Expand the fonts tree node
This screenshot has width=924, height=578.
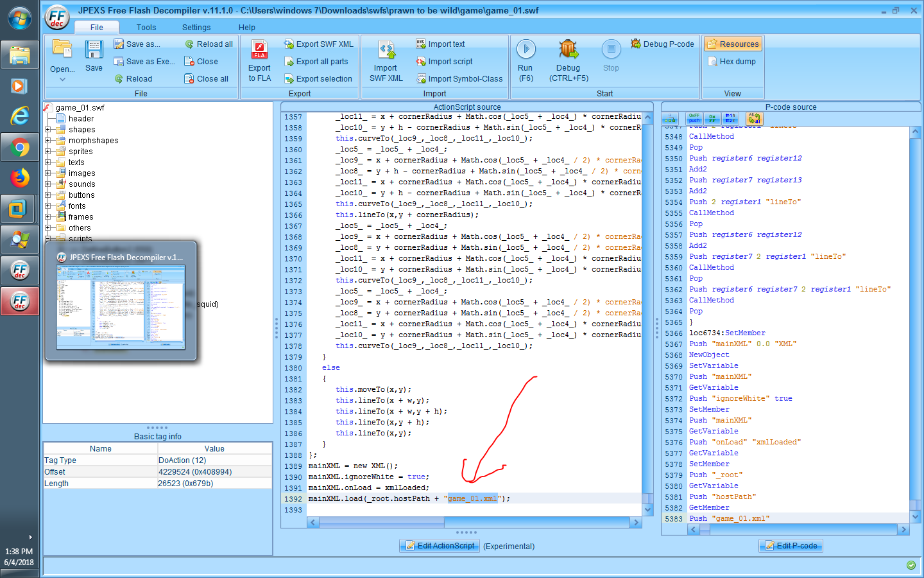tap(48, 206)
